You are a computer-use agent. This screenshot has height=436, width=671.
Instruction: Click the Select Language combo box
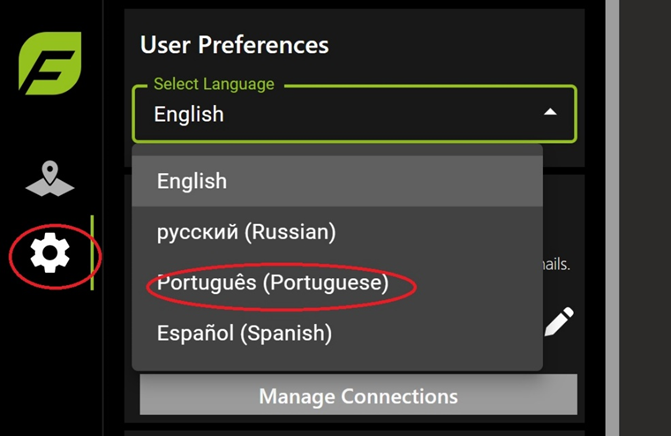(355, 114)
